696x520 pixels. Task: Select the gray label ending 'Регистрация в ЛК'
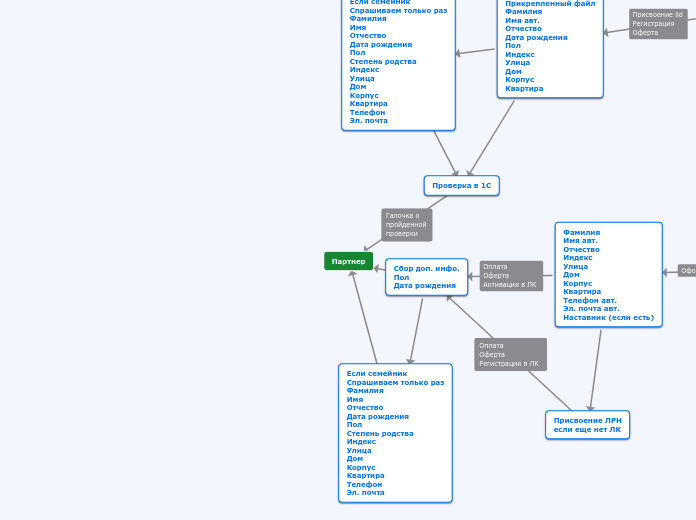pyautogui.click(x=510, y=354)
